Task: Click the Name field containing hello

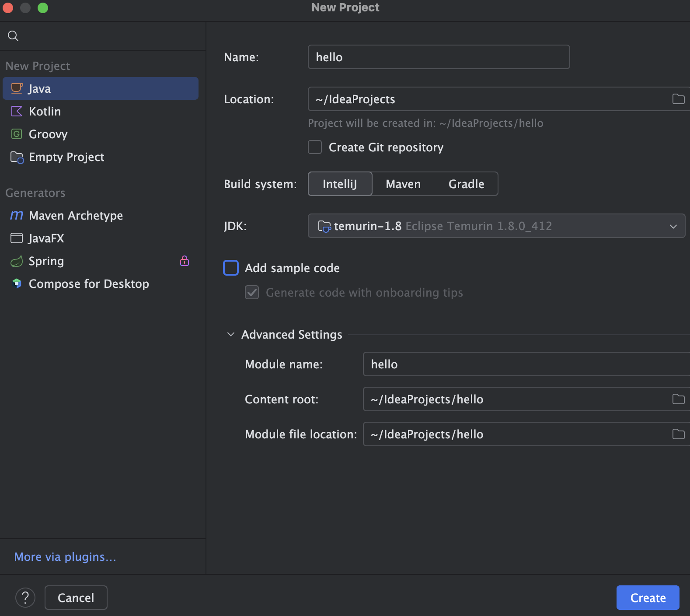Action: pyautogui.click(x=439, y=57)
